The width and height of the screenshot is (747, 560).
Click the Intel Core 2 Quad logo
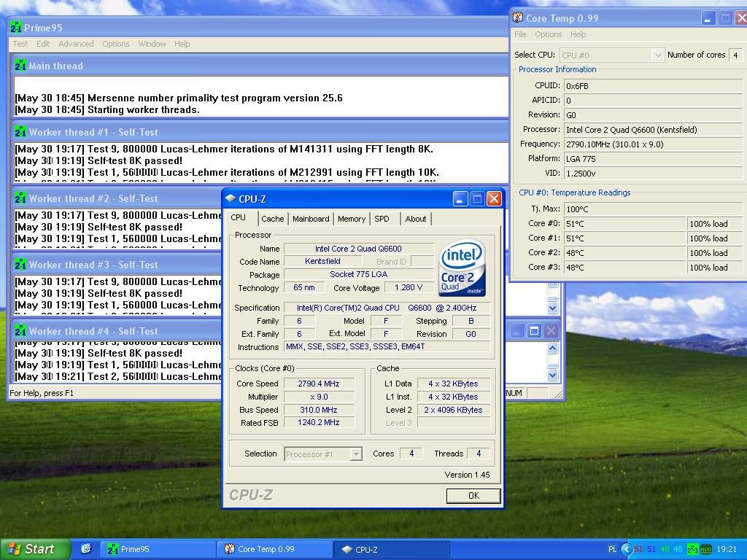tap(462, 269)
